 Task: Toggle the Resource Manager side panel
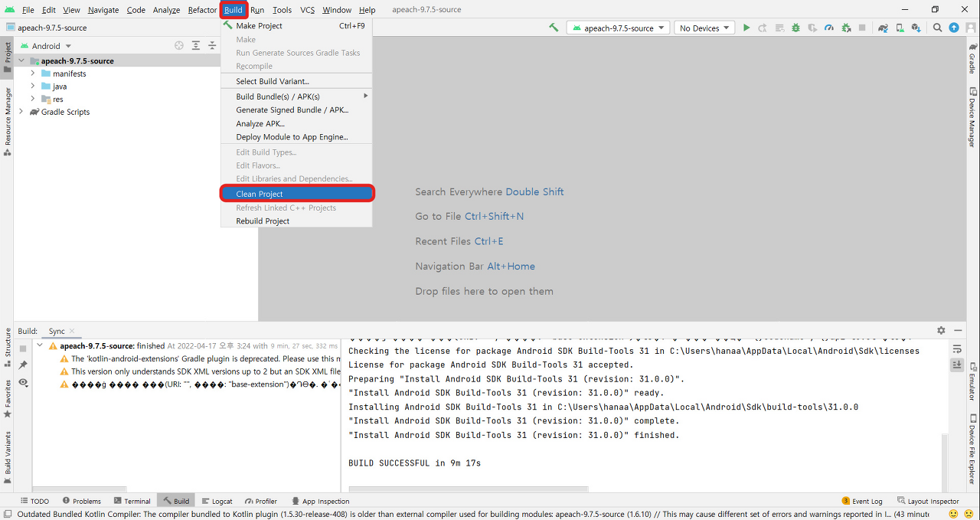point(8,121)
